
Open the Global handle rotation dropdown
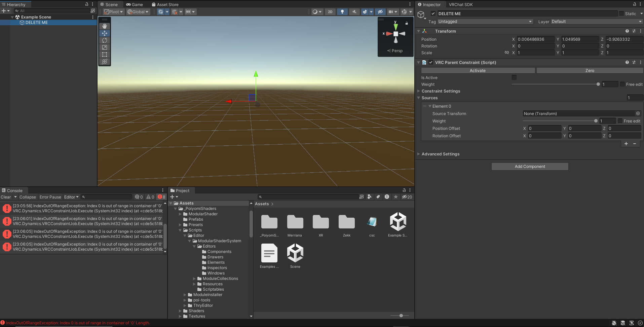pos(138,12)
